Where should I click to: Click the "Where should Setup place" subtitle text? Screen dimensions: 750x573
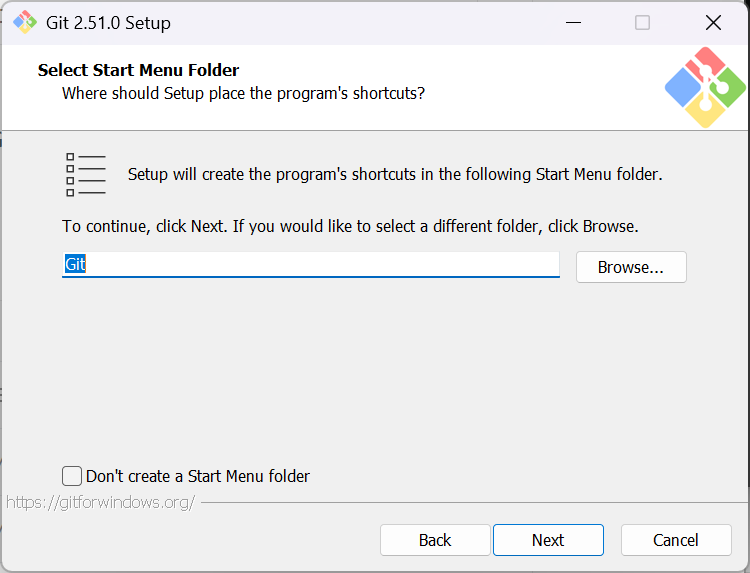(x=243, y=93)
